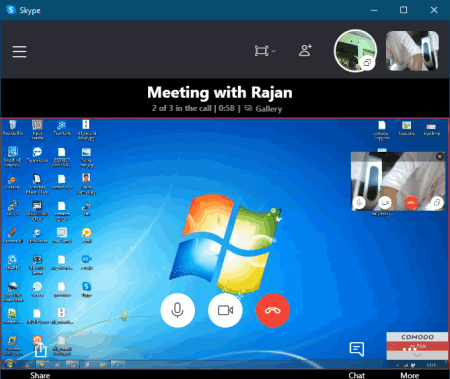Minimize the Skype window
450x379 pixels.
click(374, 10)
